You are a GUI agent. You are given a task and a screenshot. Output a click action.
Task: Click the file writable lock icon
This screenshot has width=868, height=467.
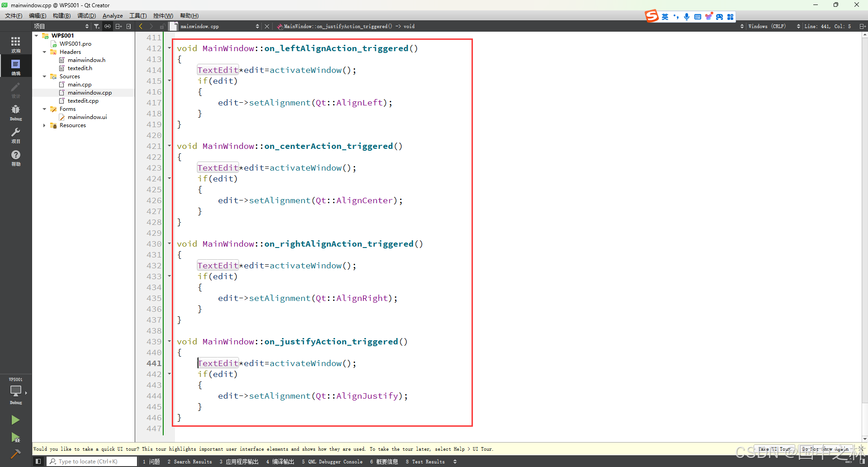point(162,26)
